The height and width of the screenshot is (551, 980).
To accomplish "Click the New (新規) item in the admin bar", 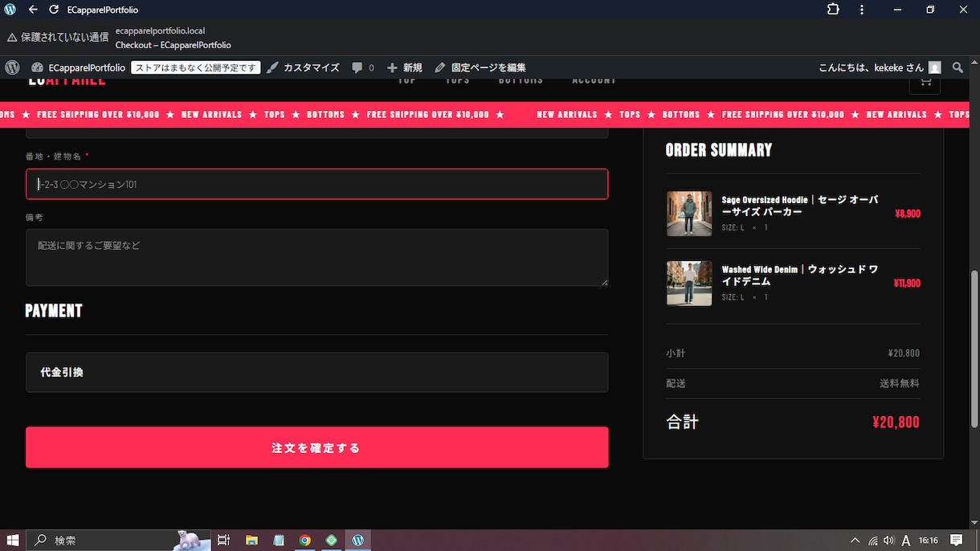I will [404, 67].
